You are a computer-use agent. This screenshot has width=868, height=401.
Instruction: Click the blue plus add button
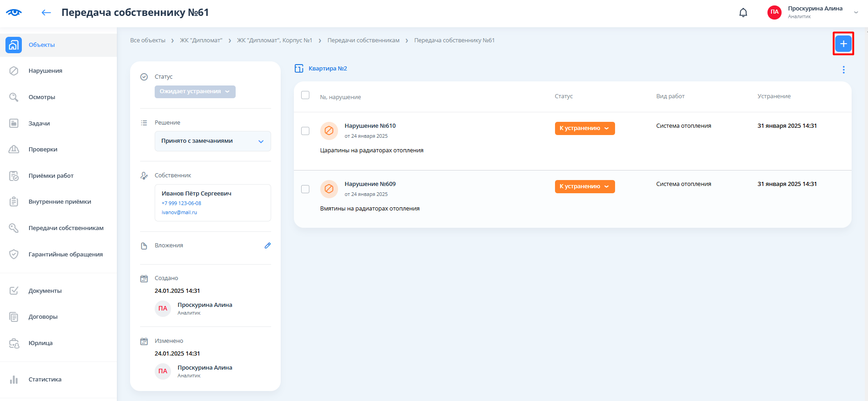[843, 44]
